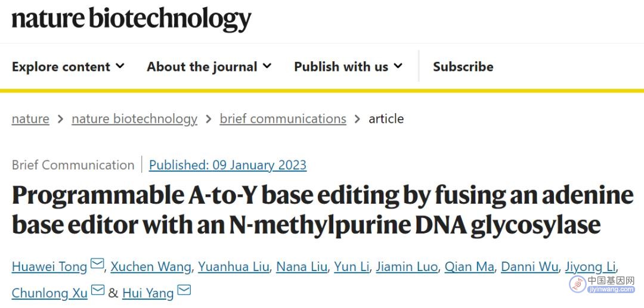Open the brief communications breadcrumb link

(283, 119)
